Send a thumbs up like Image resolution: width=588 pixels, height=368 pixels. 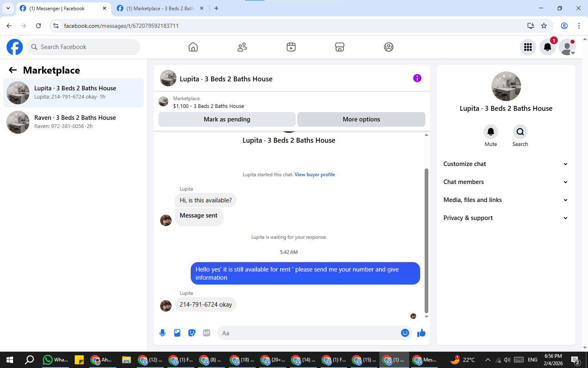tap(421, 333)
